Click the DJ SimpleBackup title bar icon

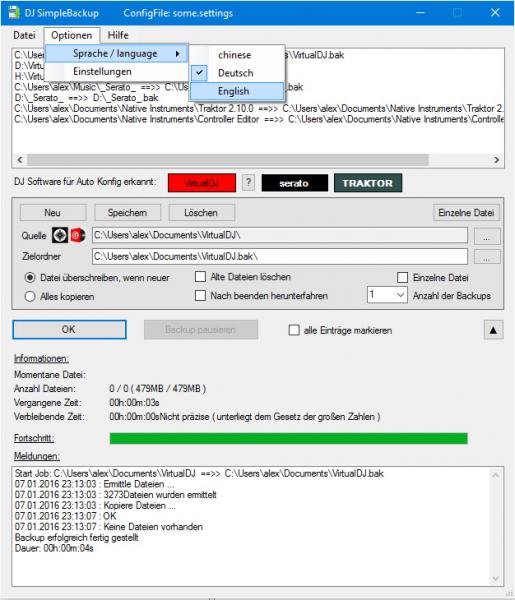[14, 12]
